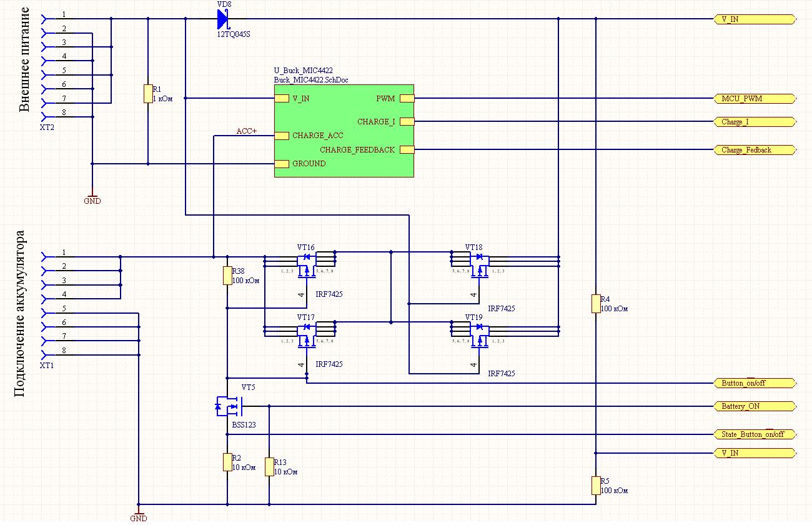
Task: Click the VT17 designator text
Action: pos(306,317)
